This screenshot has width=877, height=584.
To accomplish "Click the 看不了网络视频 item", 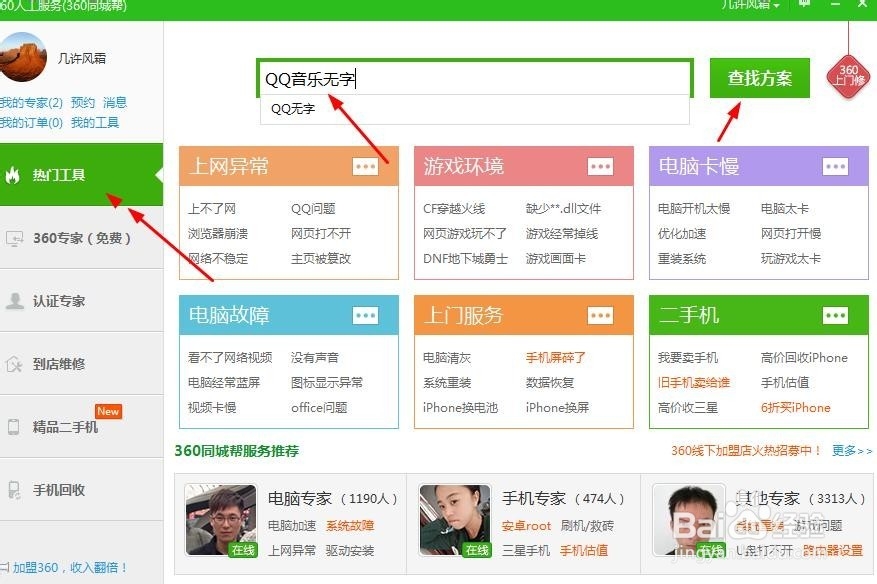I will (230, 357).
